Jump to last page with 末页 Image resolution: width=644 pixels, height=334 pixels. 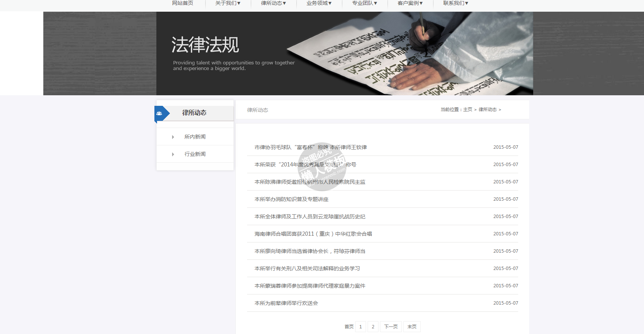click(x=412, y=326)
